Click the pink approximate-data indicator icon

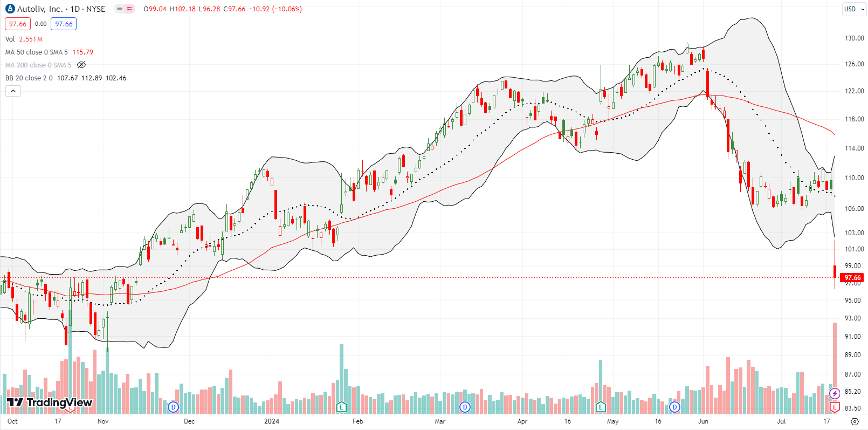tap(129, 9)
